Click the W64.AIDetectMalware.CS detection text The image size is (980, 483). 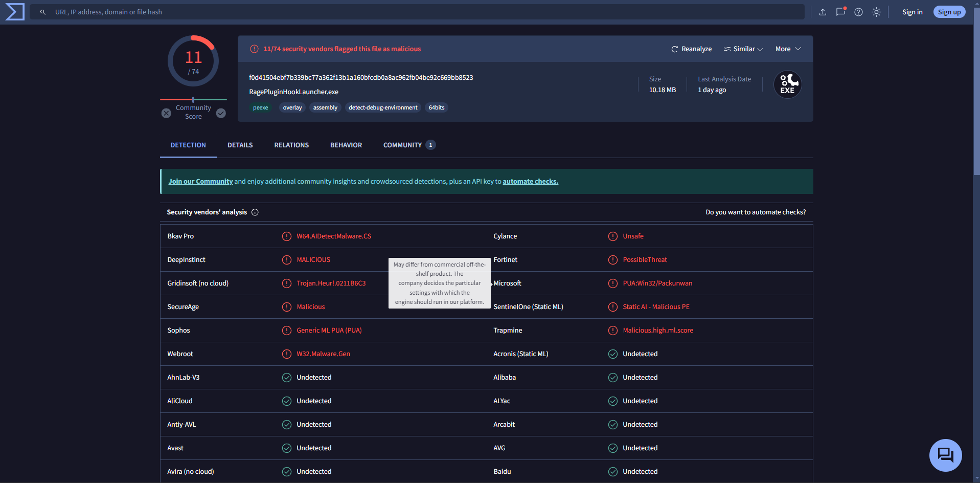(x=334, y=236)
